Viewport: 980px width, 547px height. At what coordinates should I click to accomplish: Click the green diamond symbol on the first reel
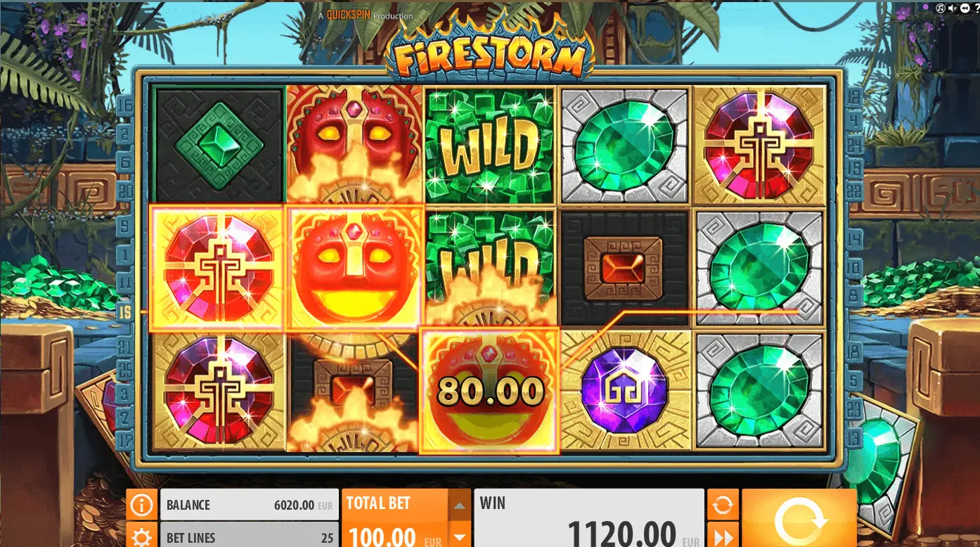point(219,145)
